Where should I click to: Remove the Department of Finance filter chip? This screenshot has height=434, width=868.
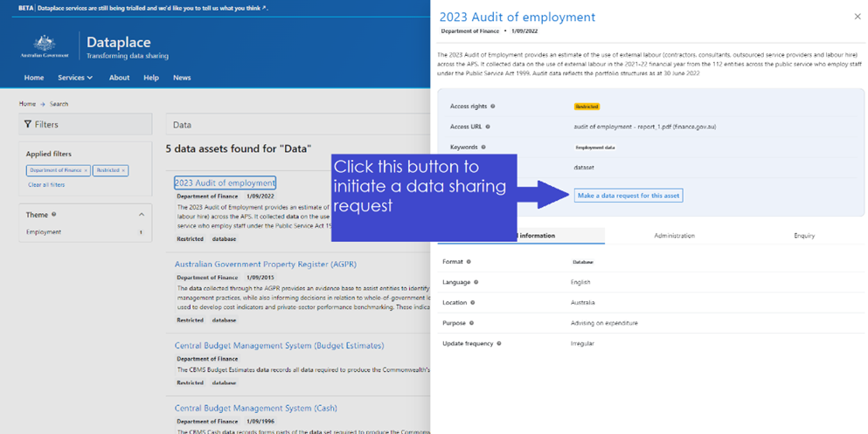point(86,170)
